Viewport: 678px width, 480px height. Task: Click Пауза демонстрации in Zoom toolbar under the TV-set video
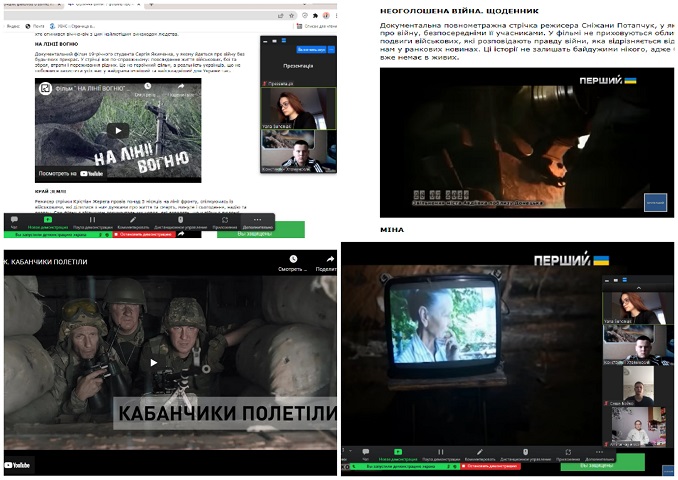(441, 454)
